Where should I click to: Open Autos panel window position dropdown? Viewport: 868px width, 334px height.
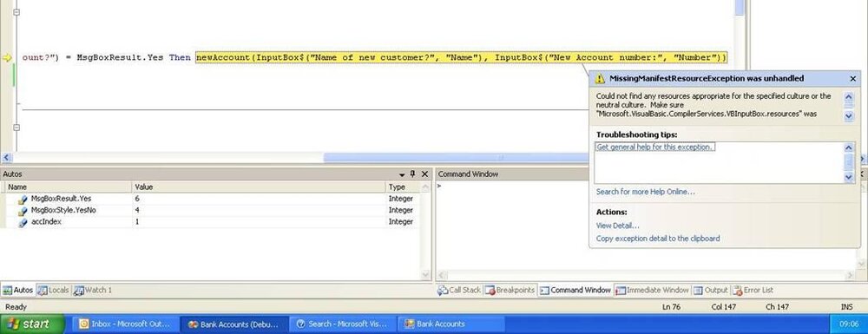tap(402, 174)
